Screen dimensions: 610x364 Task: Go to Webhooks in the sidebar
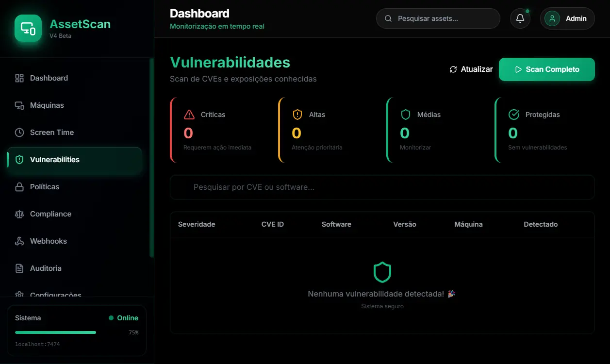[75, 241]
